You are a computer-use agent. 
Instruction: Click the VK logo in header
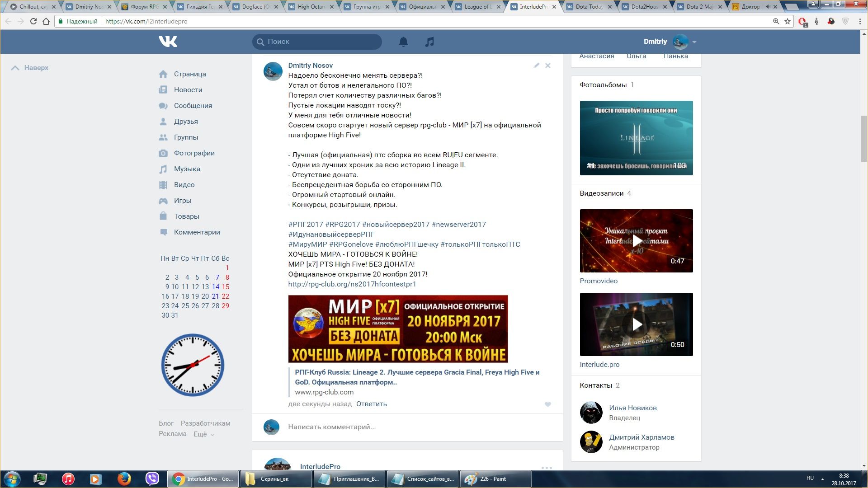pos(168,42)
